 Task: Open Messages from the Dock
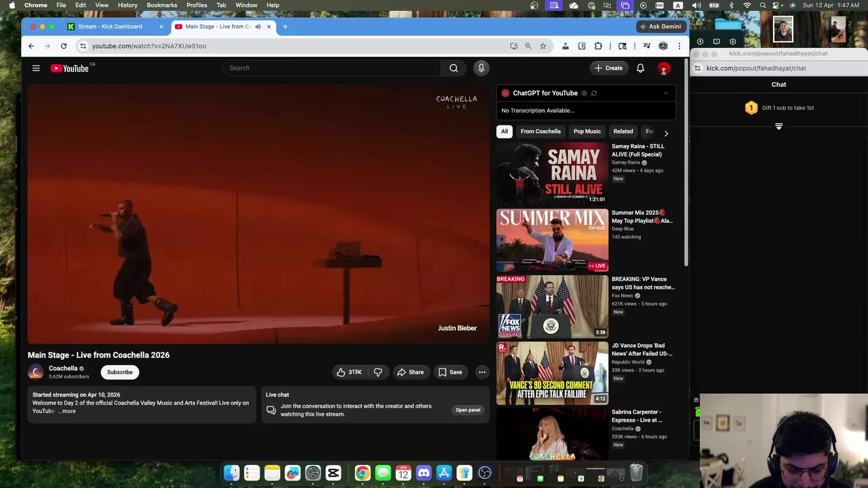click(383, 473)
